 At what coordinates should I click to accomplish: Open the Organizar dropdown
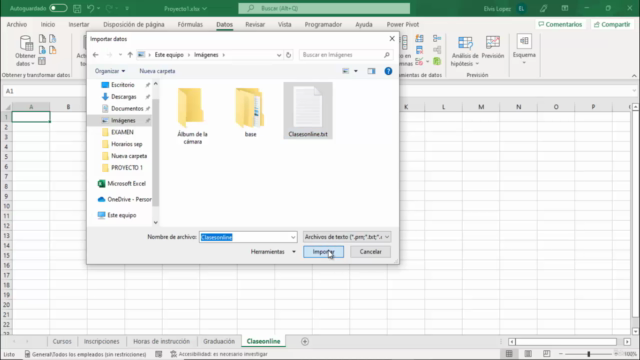(x=110, y=71)
